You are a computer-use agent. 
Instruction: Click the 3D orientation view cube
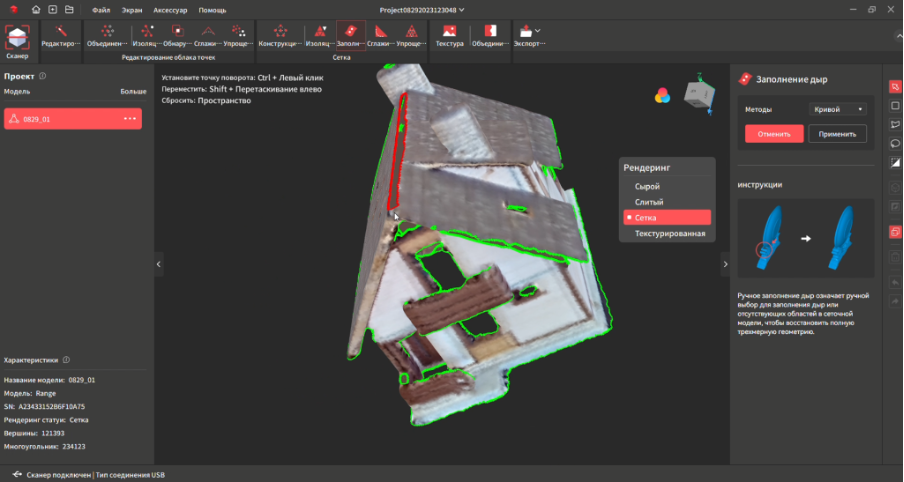(x=697, y=94)
